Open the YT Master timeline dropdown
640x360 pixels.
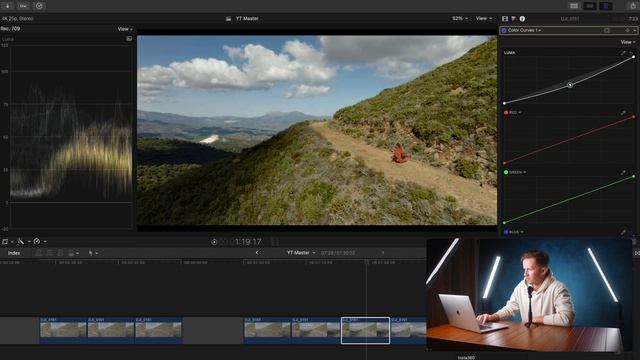(301, 253)
